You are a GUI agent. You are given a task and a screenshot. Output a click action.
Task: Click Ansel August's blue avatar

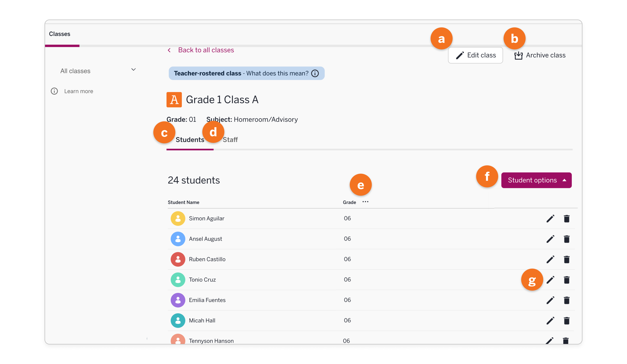[178, 239]
